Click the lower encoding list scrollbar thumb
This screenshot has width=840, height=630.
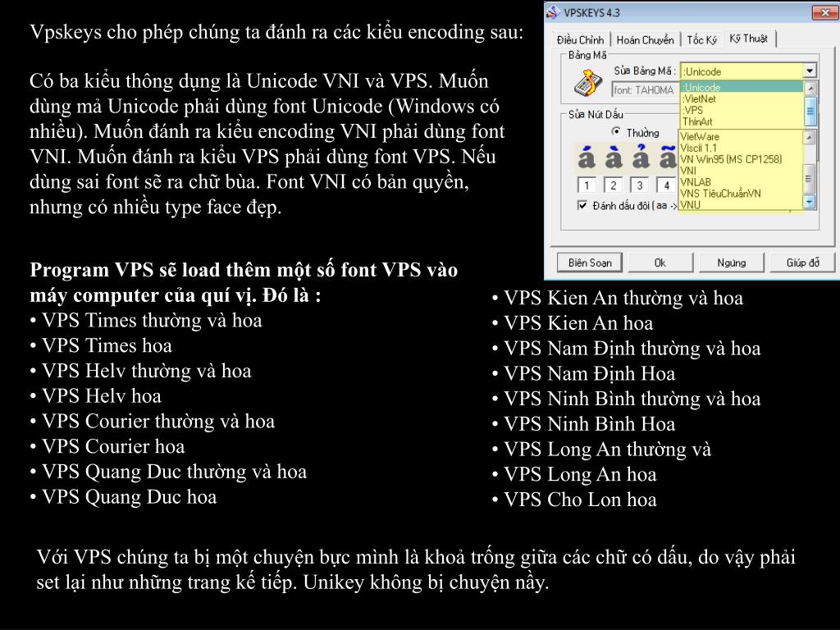809,179
